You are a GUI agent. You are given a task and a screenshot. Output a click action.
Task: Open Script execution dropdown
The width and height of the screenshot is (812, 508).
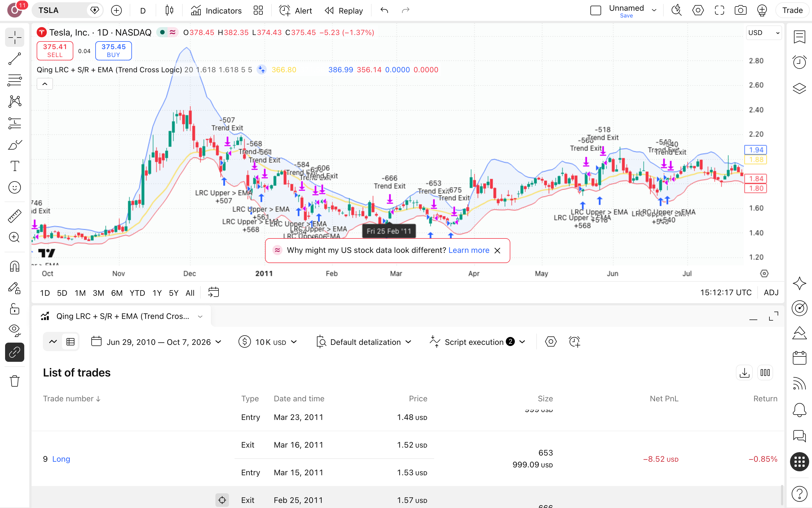477,342
